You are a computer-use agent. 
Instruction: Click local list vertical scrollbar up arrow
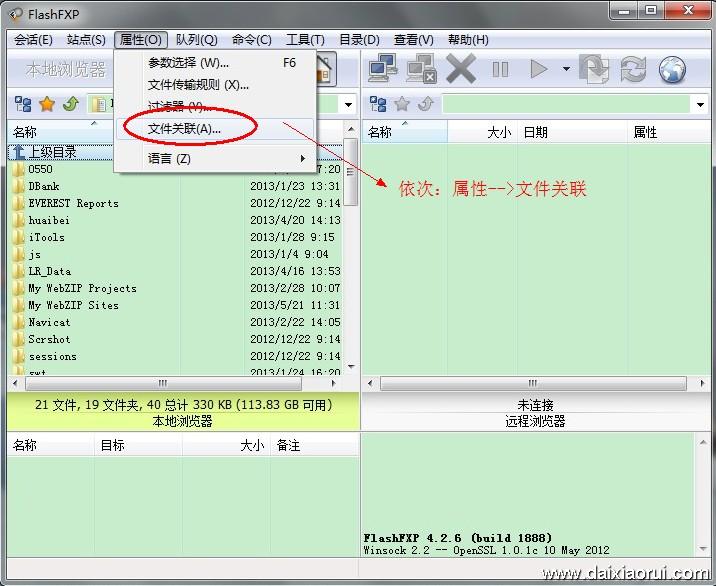point(351,129)
